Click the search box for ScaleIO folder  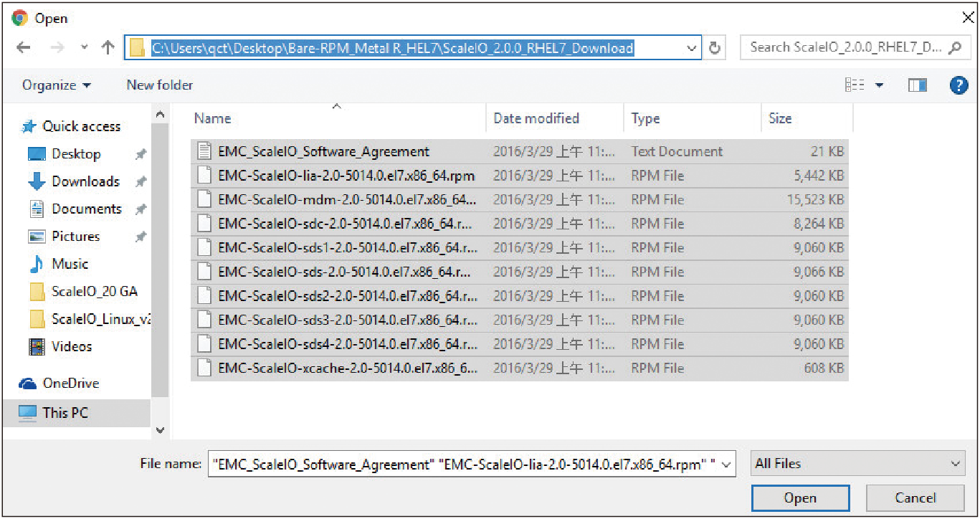pyautogui.click(x=855, y=48)
